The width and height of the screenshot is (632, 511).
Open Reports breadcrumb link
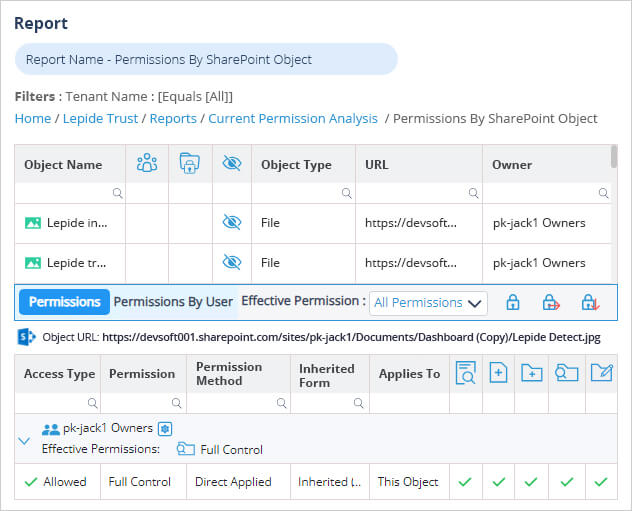(173, 118)
